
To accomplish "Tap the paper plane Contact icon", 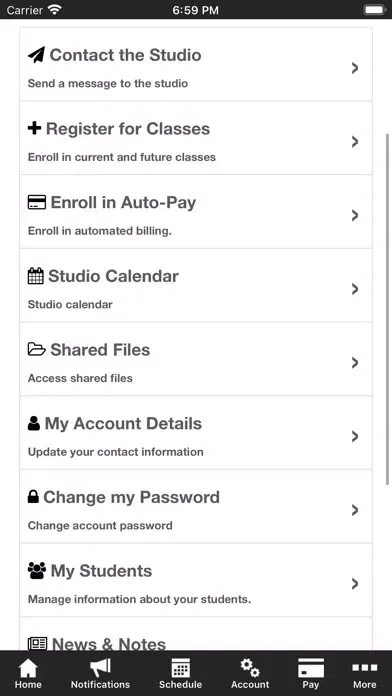I will 36,55.
